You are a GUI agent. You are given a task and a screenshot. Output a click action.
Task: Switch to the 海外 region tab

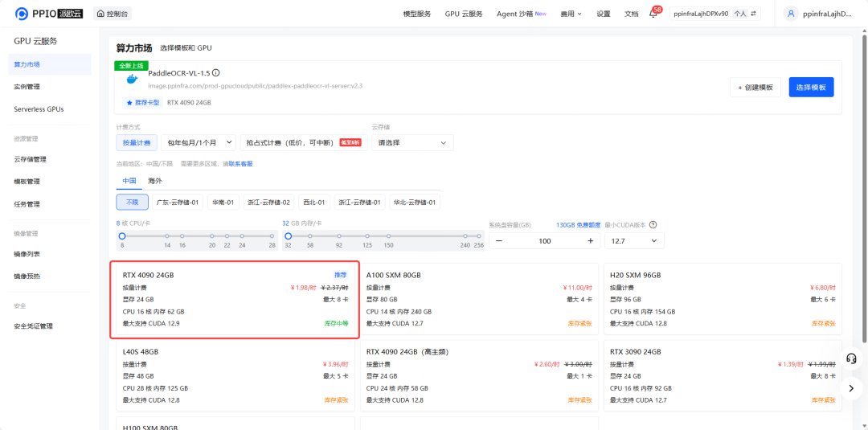(154, 181)
